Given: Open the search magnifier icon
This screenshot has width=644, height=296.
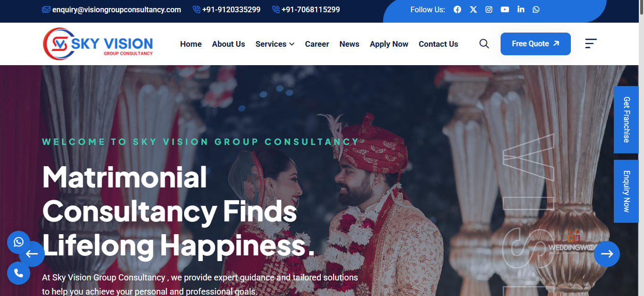Looking at the screenshot, I should [x=484, y=44].
